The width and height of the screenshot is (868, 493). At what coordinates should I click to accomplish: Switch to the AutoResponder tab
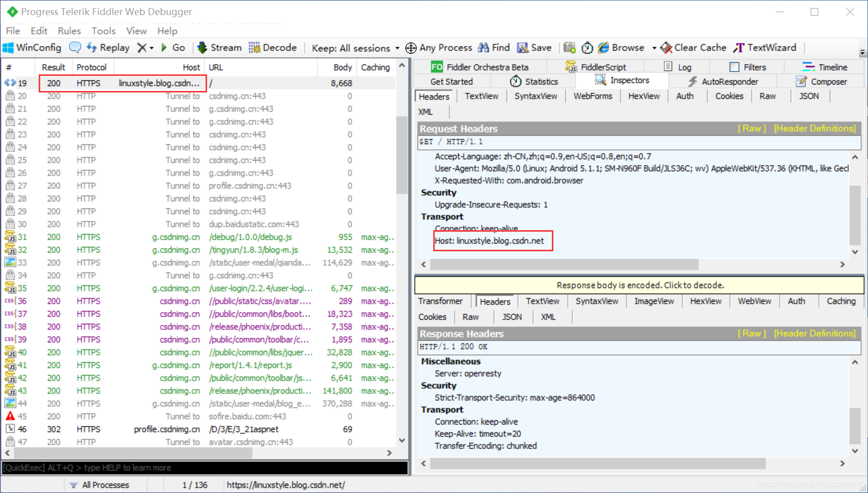[x=723, y=81]
